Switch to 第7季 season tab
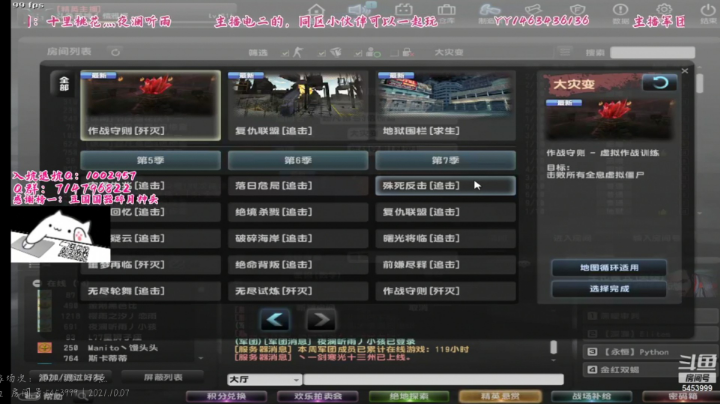720x404 pixels. pyautogui.click(x=445, y=160)
